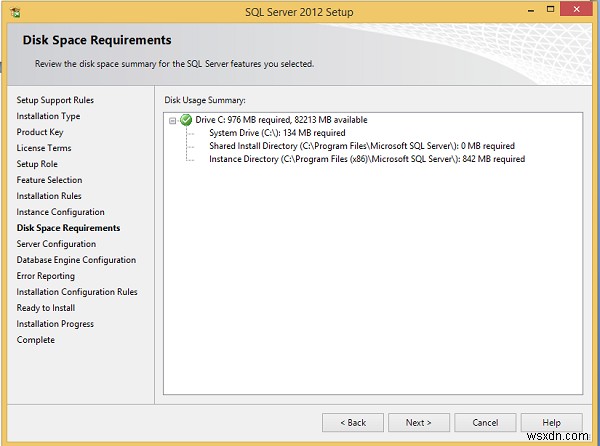Select the Setup Support Rules step

click(x=55, y=100)
